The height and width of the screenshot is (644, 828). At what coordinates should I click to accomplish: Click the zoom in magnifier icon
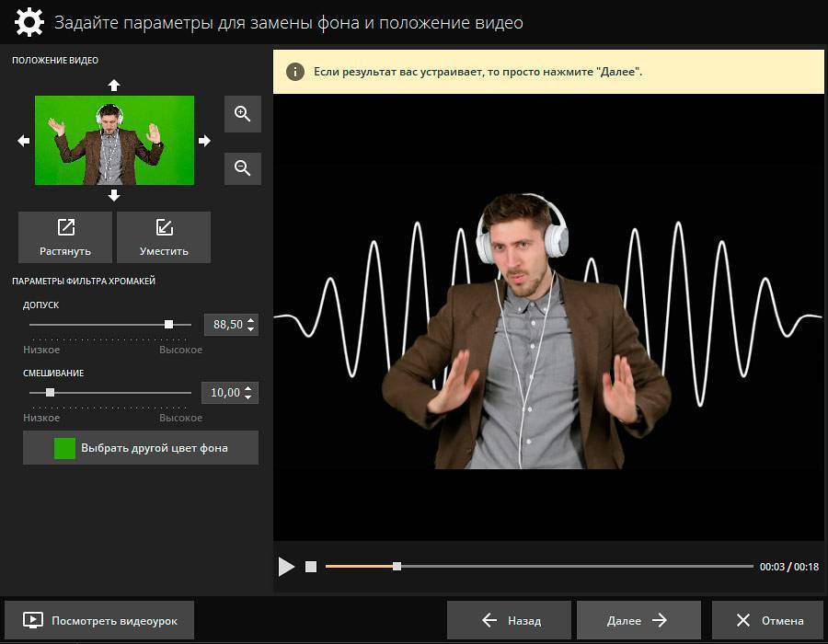pyautogui.click(x=243, y=114)
